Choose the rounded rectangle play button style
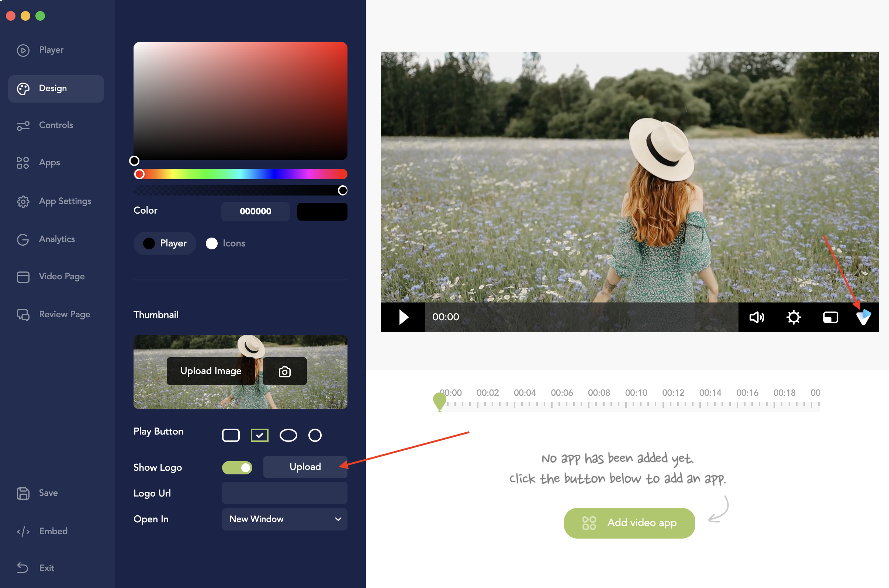889x588 pixels. pos(231,435)
